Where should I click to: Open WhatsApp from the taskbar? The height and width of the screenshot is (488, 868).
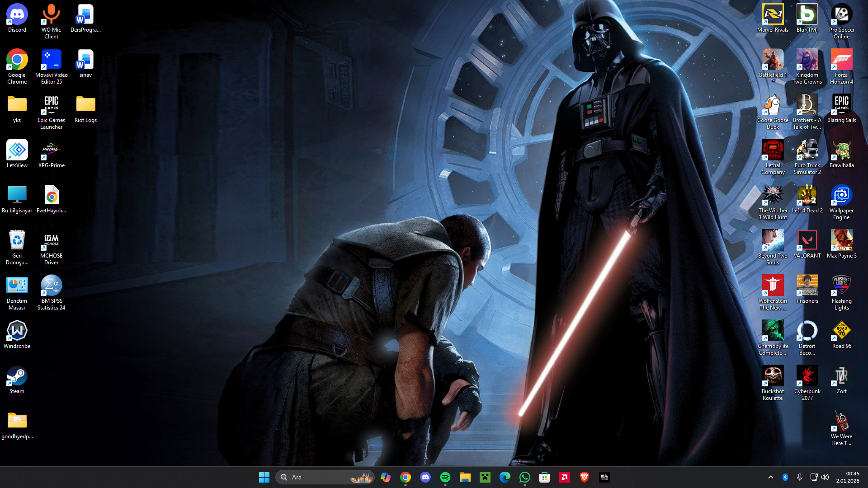(525, 477)
